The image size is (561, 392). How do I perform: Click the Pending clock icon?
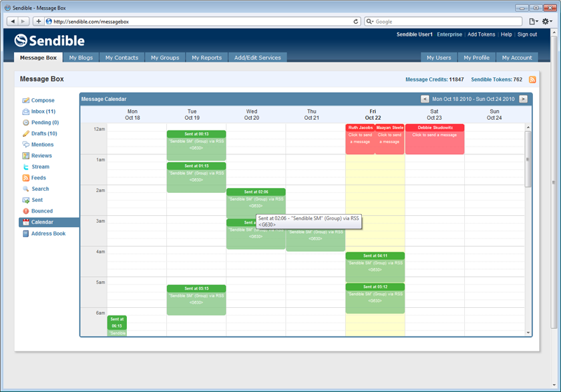26,123
